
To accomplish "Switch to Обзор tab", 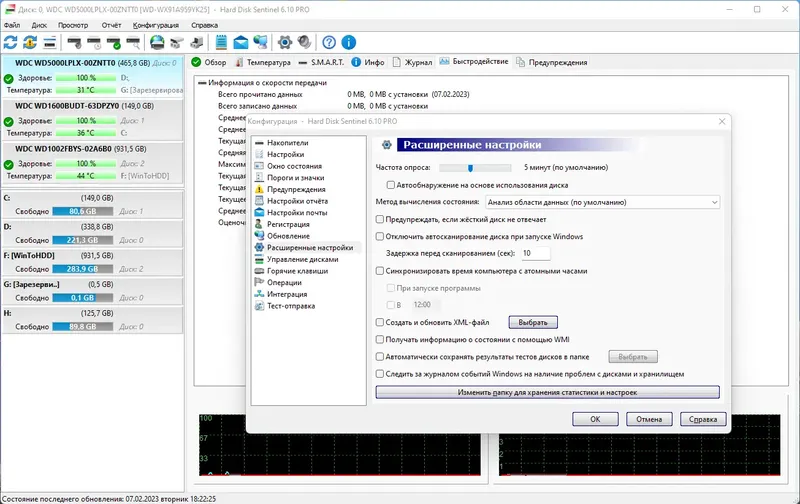I will click(209, 62).
